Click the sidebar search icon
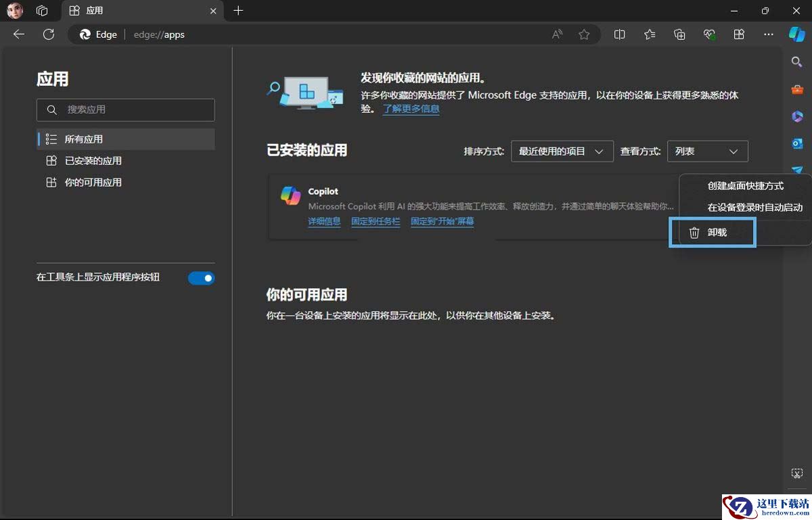Screen dimensions: 812x520 point(797,62)
